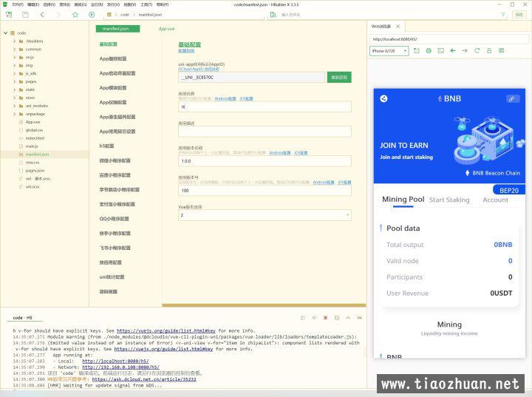Click the run (play circle) toolbar icon

click(92, 15)
